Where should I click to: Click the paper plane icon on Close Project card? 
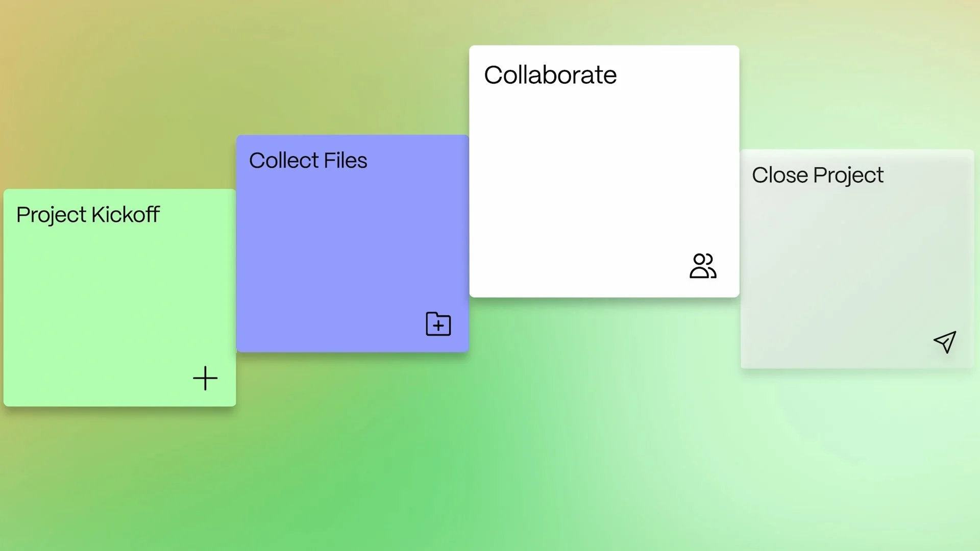945,342
